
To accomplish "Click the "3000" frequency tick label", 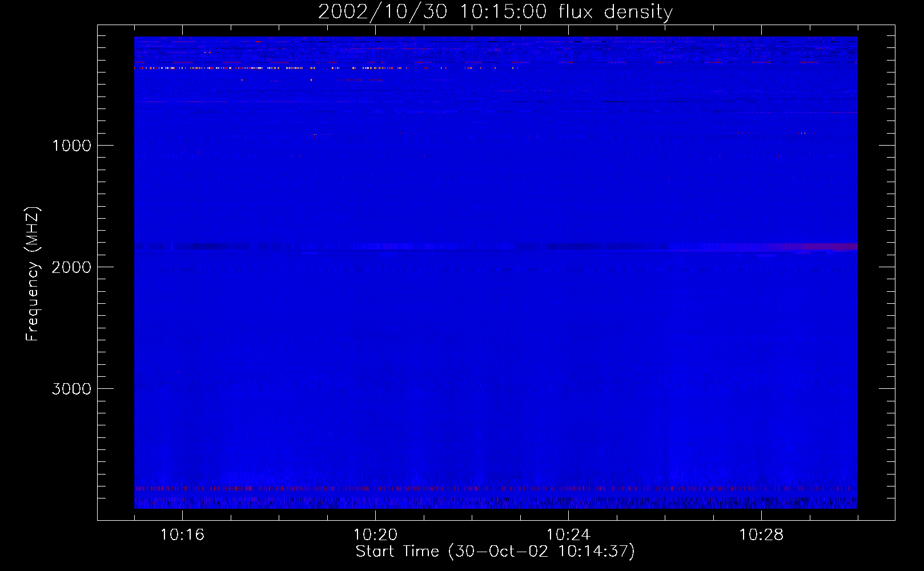I will point(71,389).
